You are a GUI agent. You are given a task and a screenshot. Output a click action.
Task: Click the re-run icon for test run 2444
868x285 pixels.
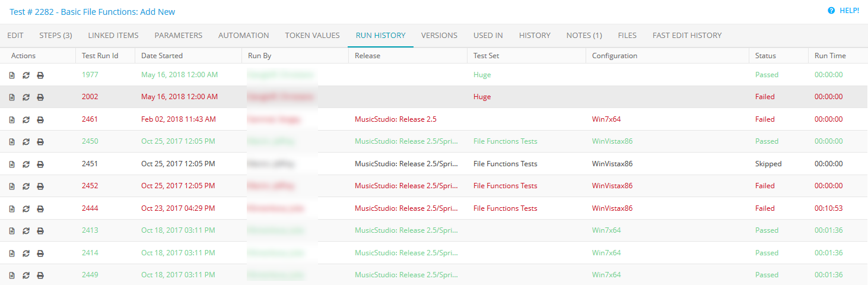pos(26,209)
